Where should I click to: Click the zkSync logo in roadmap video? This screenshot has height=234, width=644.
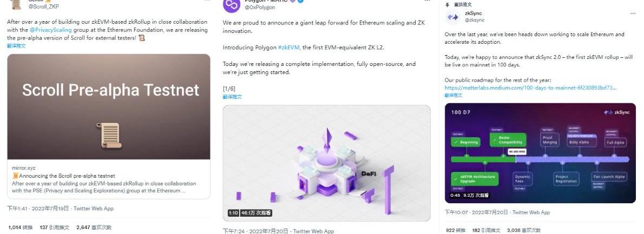(x=614, y=112)
